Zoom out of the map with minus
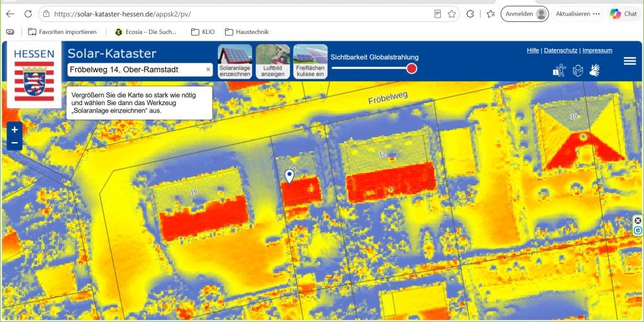 (15, 143)
